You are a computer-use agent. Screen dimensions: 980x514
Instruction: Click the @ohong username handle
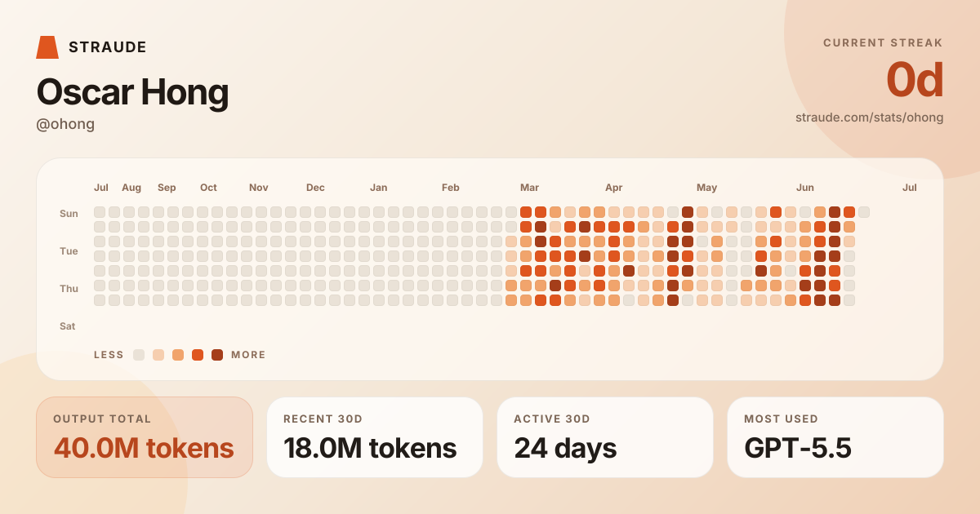click(x=65, y=124)
